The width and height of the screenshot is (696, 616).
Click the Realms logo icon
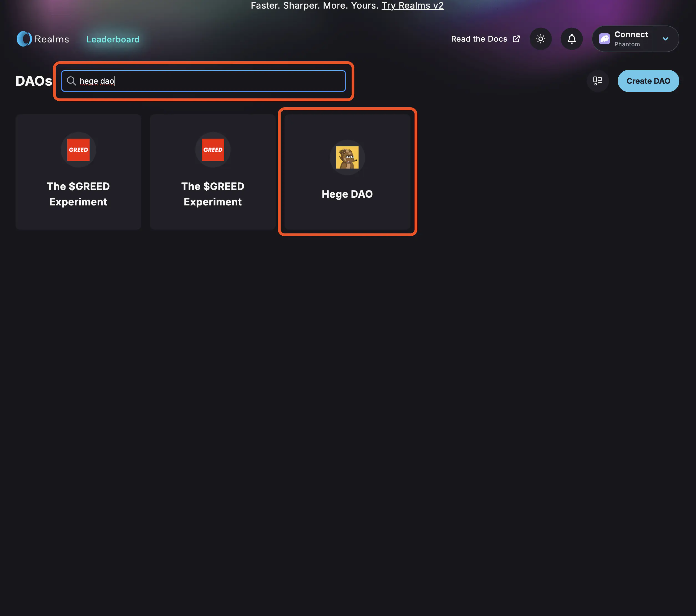[x=24, y=39]
